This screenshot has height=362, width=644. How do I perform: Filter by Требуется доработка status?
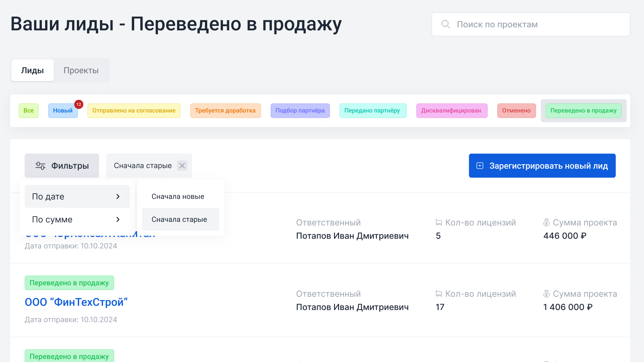[225, 111]
